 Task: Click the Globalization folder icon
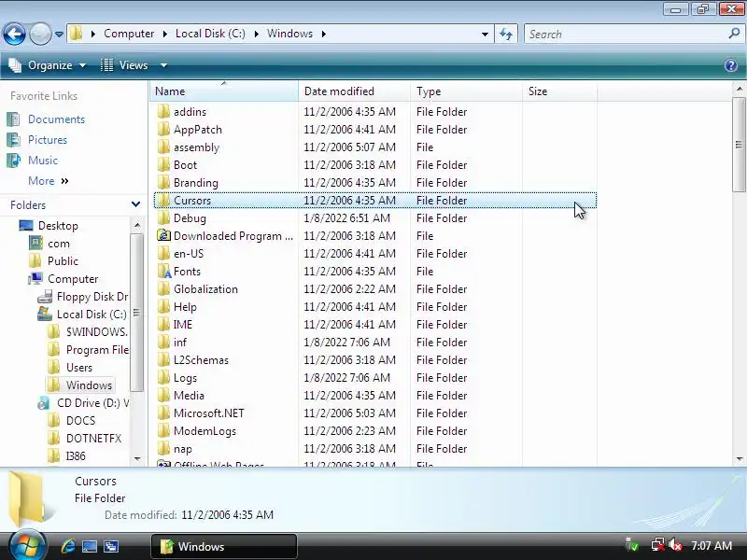pos(163,289)
